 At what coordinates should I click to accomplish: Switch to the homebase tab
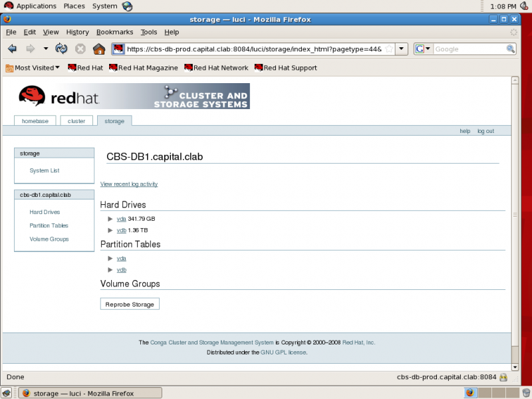[x=35, y=121]
